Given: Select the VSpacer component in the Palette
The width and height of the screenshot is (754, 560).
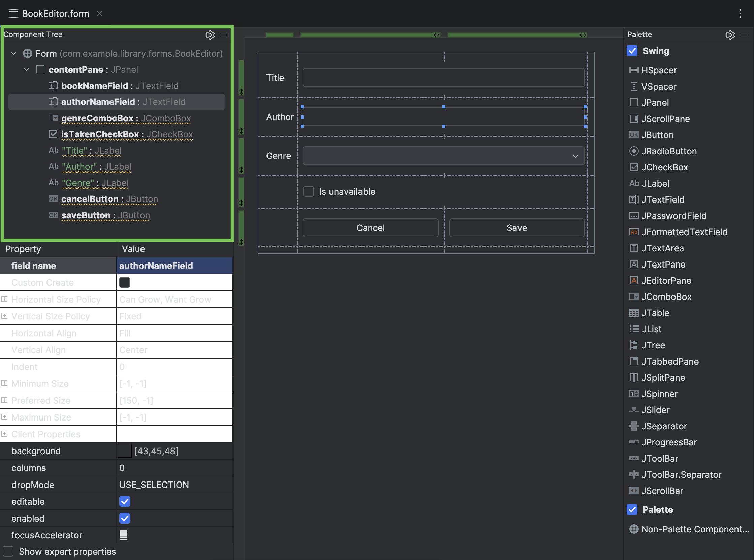Looking at the screenshot, I should tap(658, 87).
